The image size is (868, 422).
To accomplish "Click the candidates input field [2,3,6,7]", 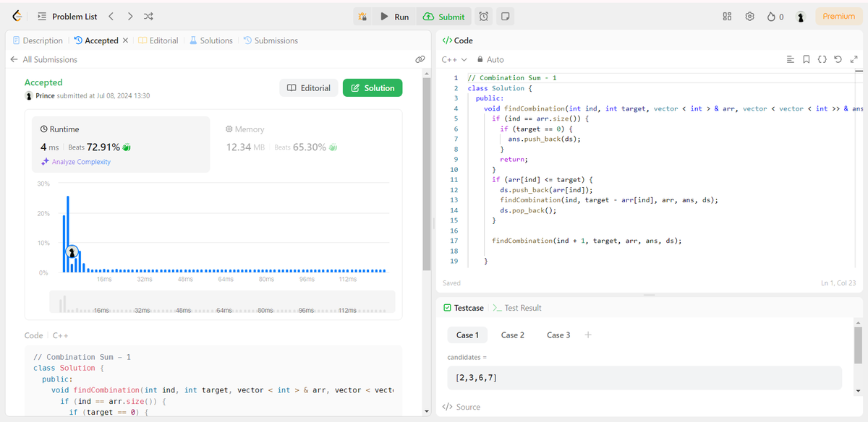I will (x=644, y=378).
